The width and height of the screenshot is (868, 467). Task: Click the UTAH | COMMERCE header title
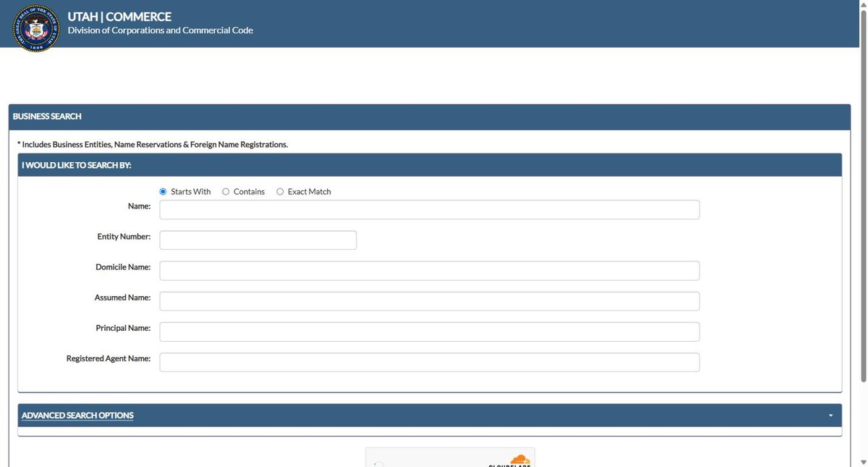119,17
